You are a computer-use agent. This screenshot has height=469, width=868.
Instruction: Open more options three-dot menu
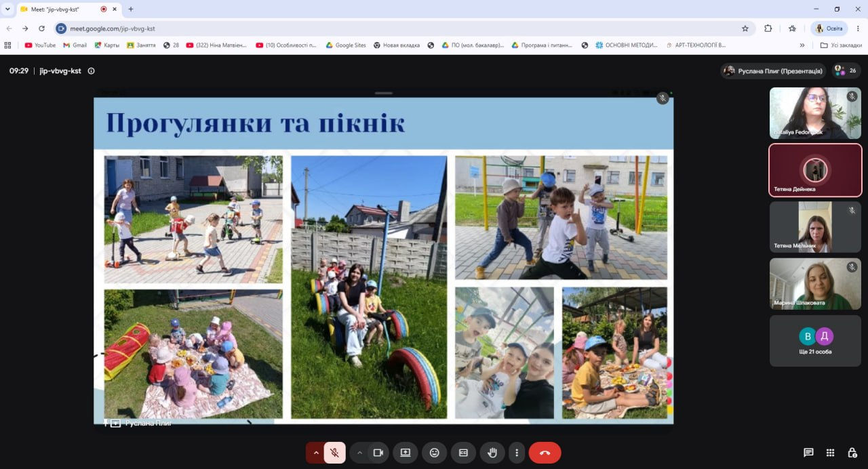517,453
